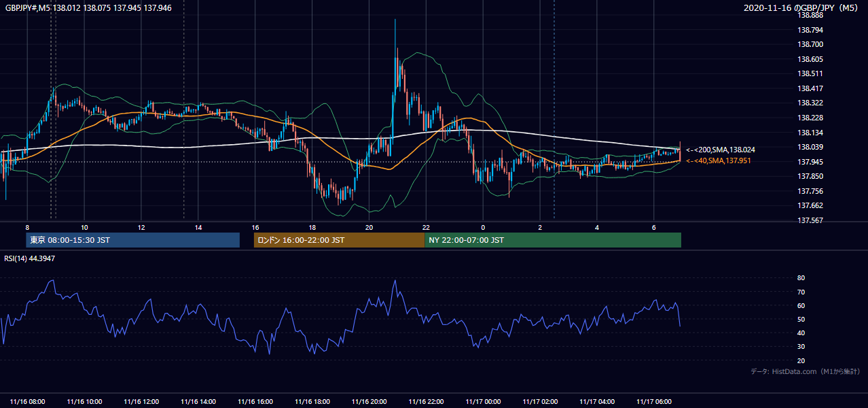The height and width of the screenshot is (408, 868).
Task: Click the bottom time label 11/16 14:00
Action: click(198, 401)
